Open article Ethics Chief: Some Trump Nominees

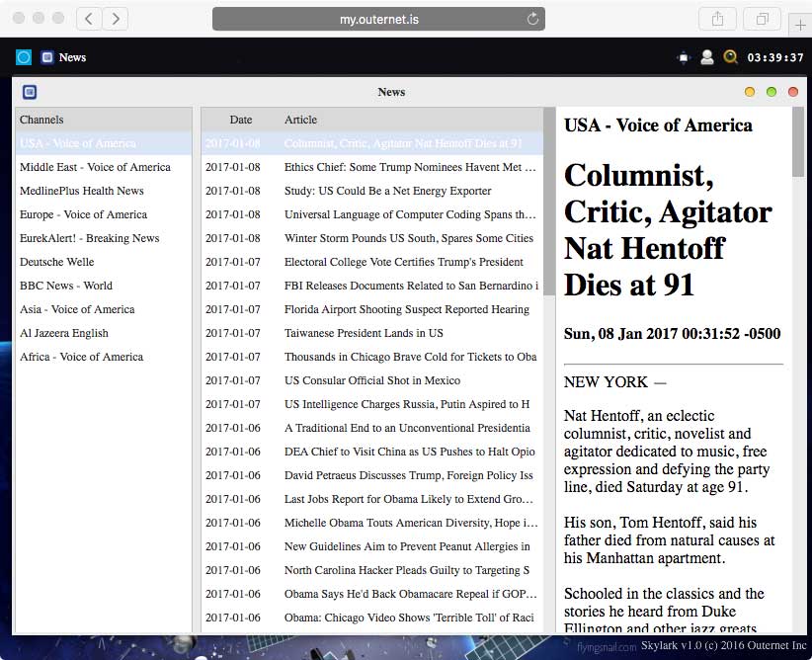371,167
